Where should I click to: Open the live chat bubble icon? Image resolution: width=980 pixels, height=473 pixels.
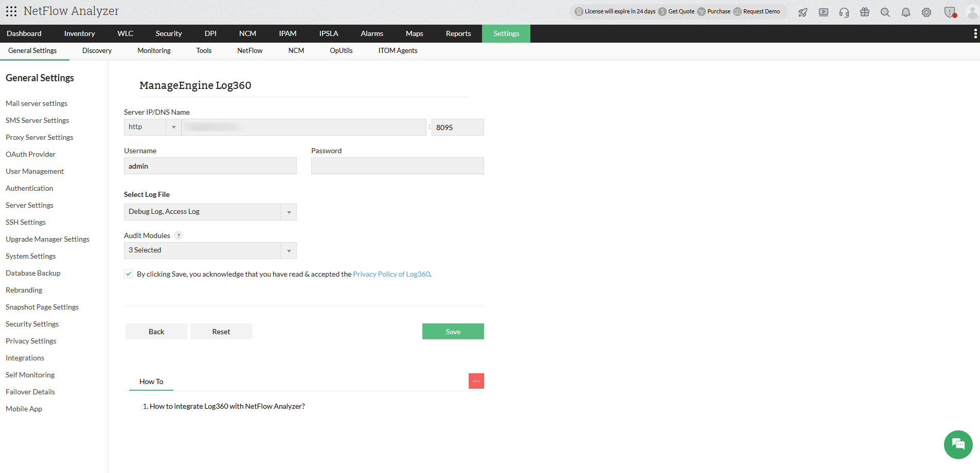[958, 444]
